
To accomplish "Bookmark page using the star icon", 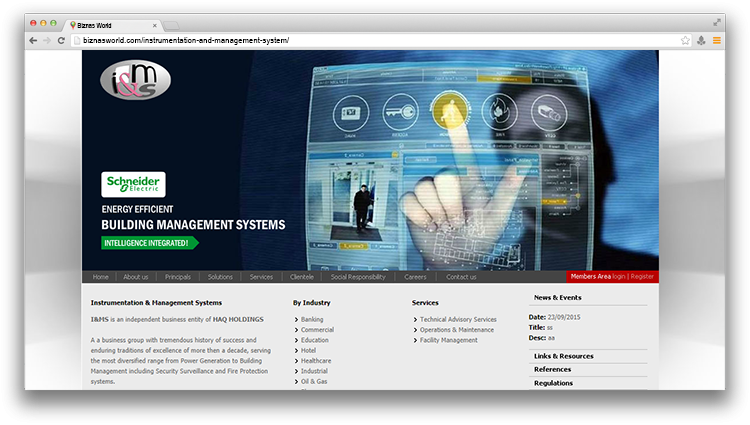I will tap(685, 40).
